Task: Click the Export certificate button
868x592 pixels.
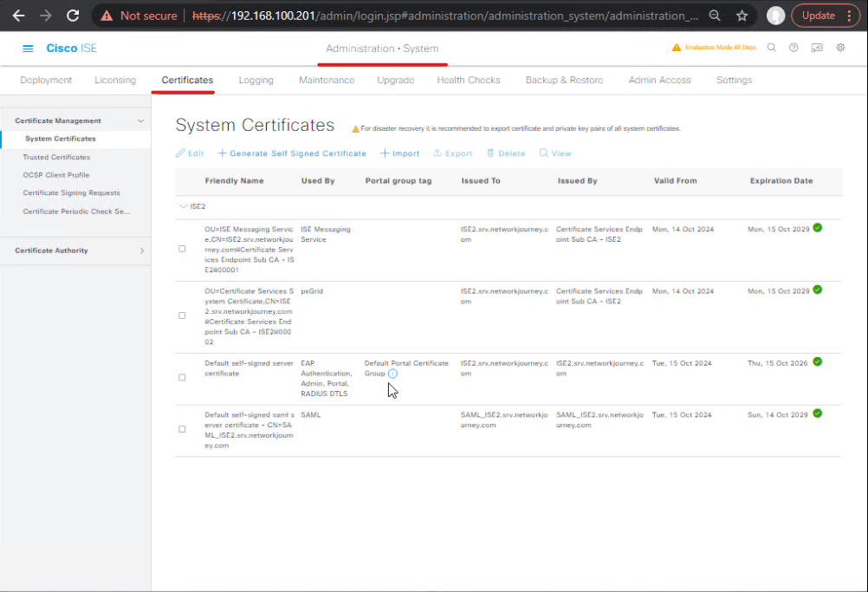Action: 453,153
